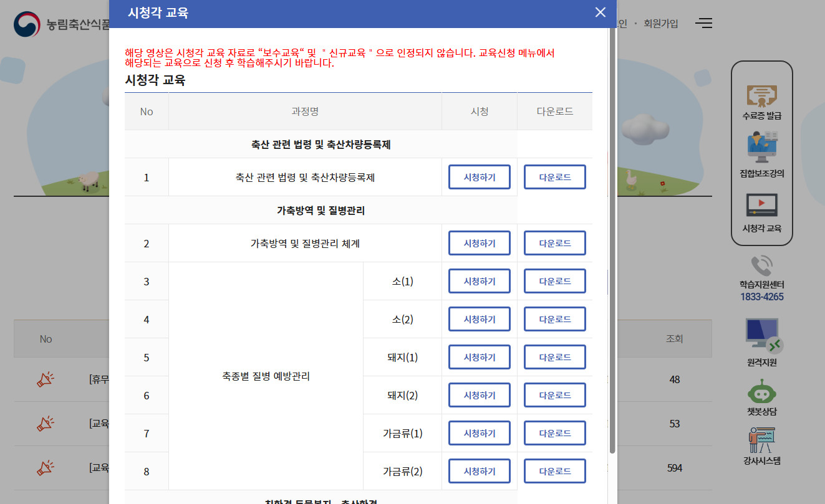
Task: Click the 수료증 발급 certificate icon
Action: pos(761,96)
